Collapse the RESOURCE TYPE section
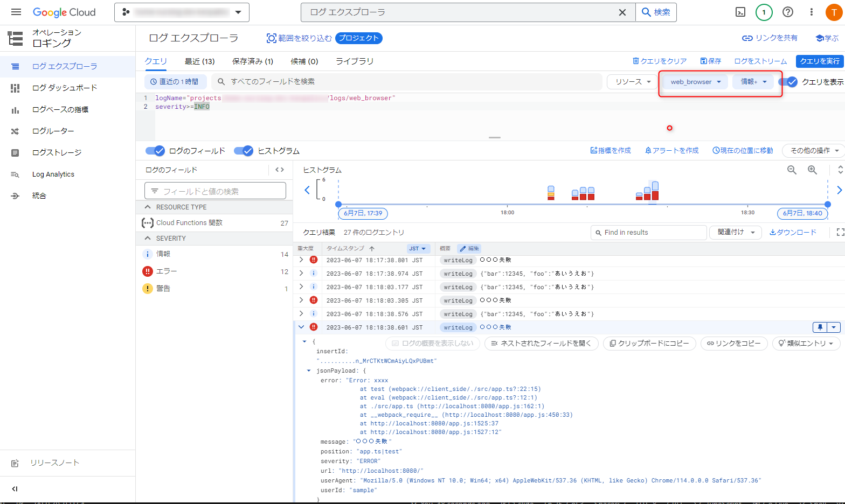Image resolution: width=845 pixels, height=504 pixels. (148, 207)
